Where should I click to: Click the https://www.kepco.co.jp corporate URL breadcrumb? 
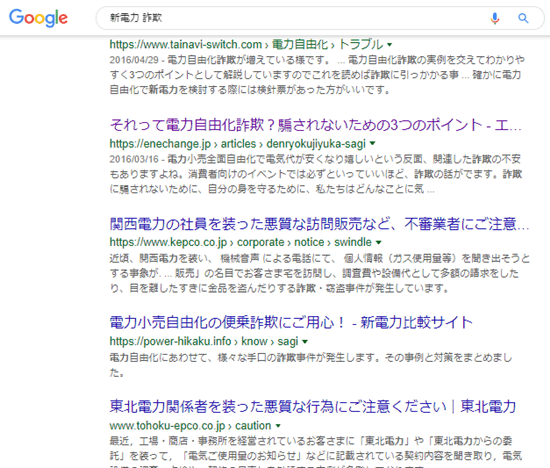[241, 242]
